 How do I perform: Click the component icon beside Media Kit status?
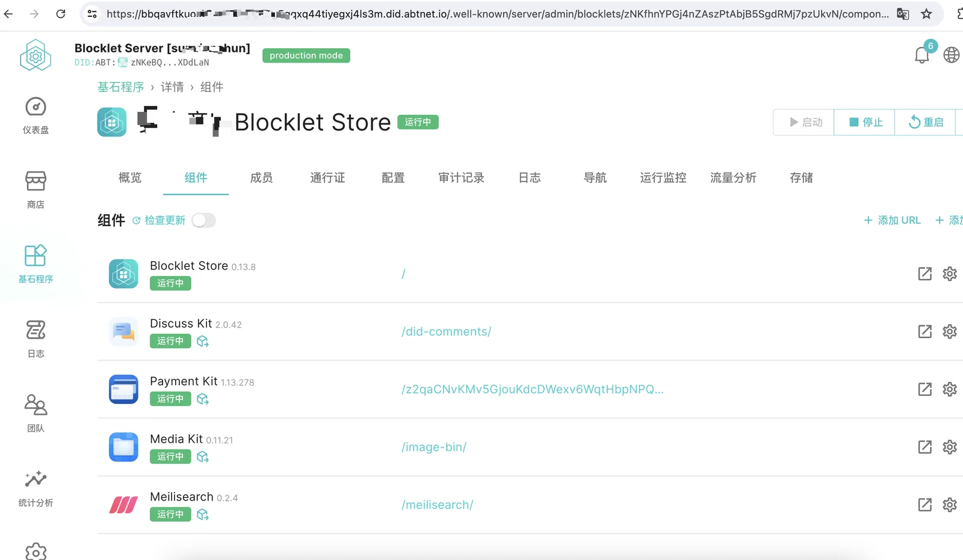[203, 457]
